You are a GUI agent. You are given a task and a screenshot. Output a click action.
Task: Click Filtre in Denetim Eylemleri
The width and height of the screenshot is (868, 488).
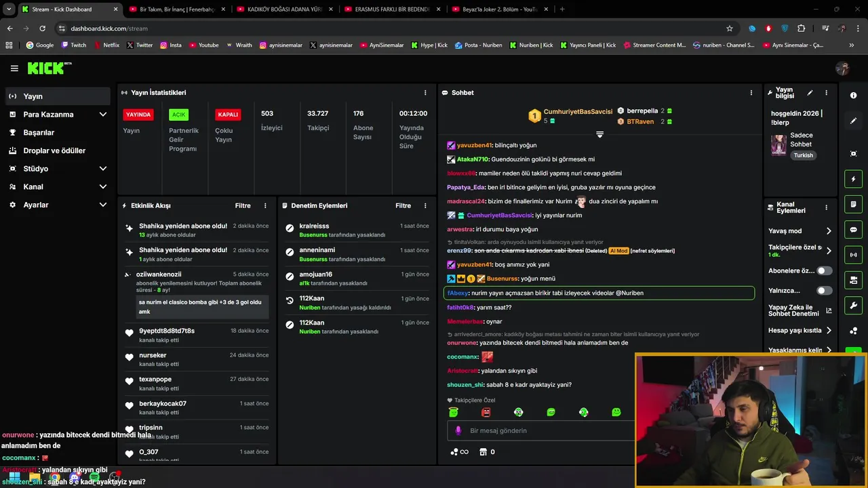click(403, 206)
